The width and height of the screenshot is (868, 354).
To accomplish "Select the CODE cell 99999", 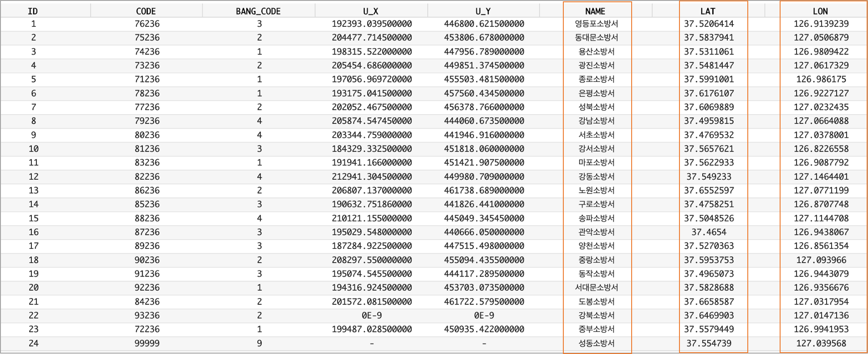I will point(147,343).
